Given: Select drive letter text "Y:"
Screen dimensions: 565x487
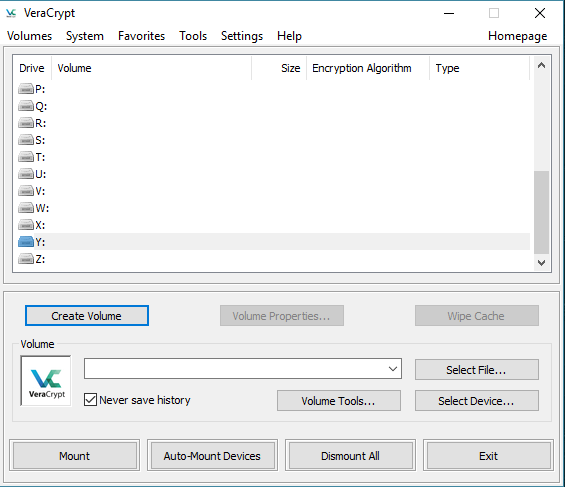Looking at the screenshot, I should (x=40, y=242).
